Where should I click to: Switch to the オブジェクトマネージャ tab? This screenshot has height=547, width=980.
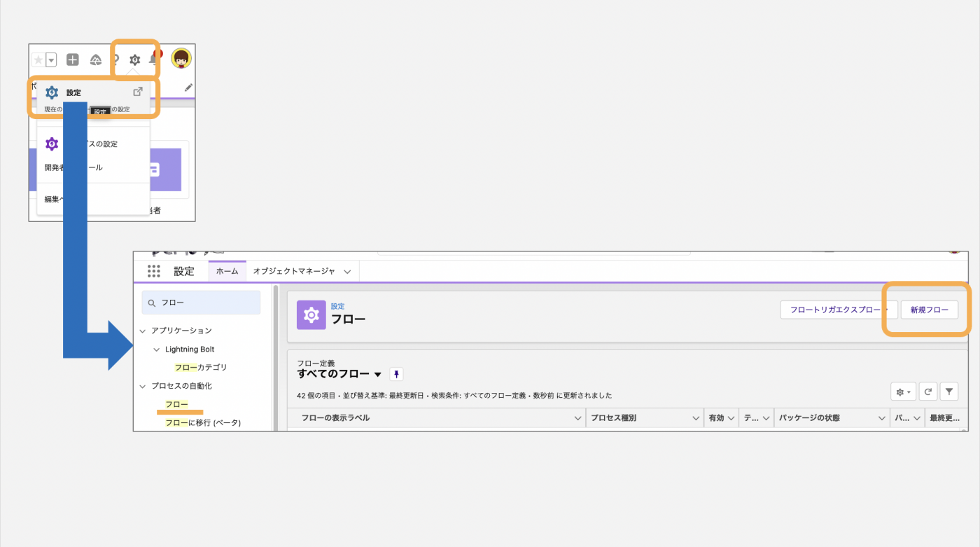click(293, 271)
